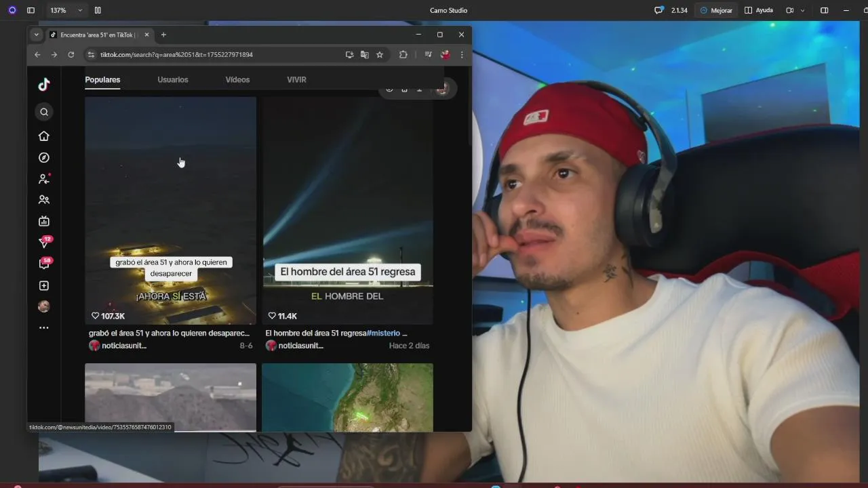The height and width of the screenshot is (488, 868).
Task: Click the Mejorar upgrade button
Action: click(716, 10)
